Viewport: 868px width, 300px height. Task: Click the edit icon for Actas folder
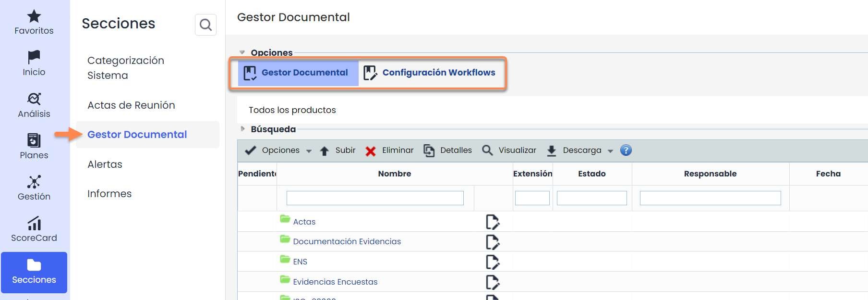pos(492,222)
